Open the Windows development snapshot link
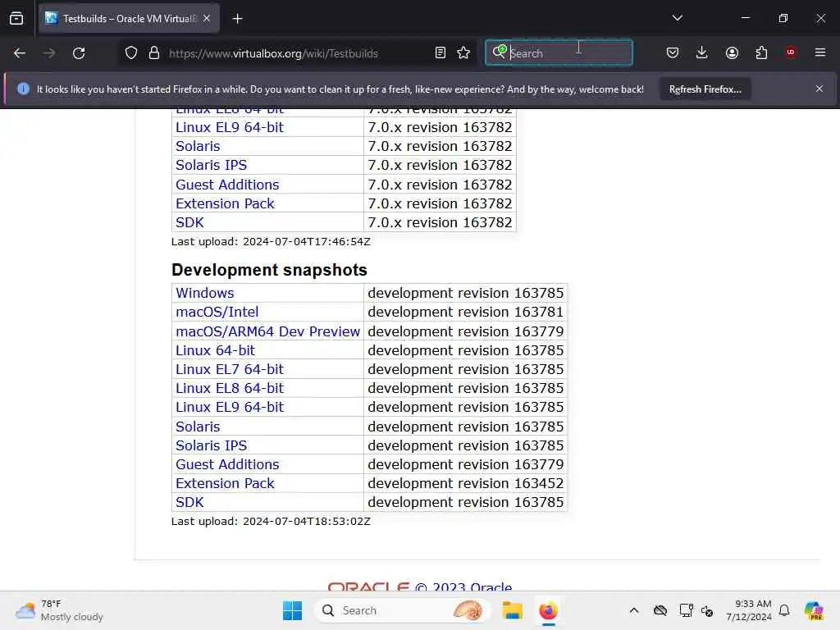The width and height of the screenshot is (840, 630). [204, 293]
